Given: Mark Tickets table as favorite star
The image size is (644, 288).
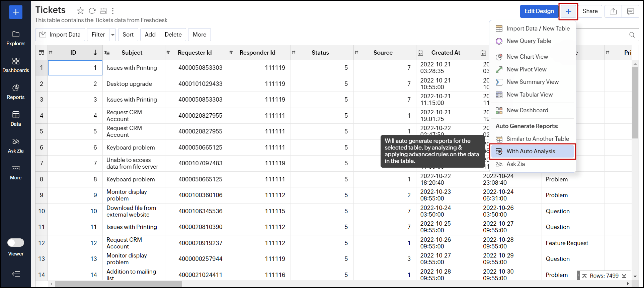Looking at the screenshot, I should point(80,11).
